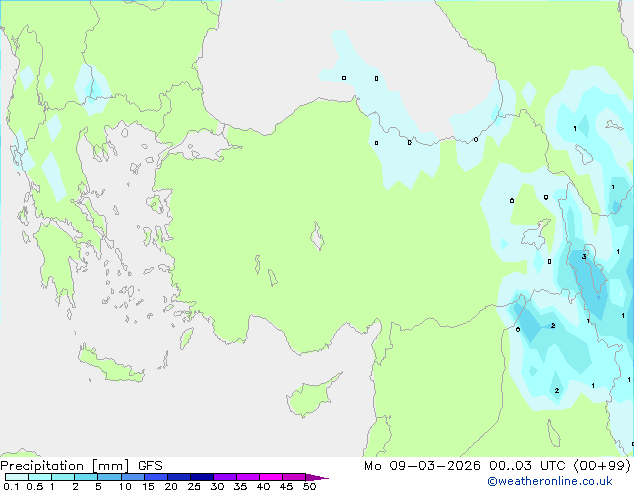
Task: Select the 30–35 mm purple legend swatch
Action: tap(225, 477)
